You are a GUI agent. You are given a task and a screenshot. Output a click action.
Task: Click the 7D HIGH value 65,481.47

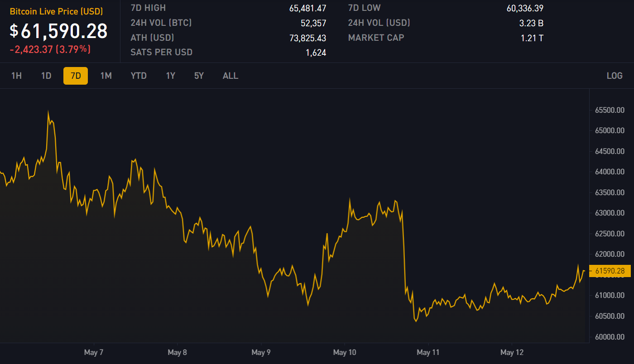point(307,8)
